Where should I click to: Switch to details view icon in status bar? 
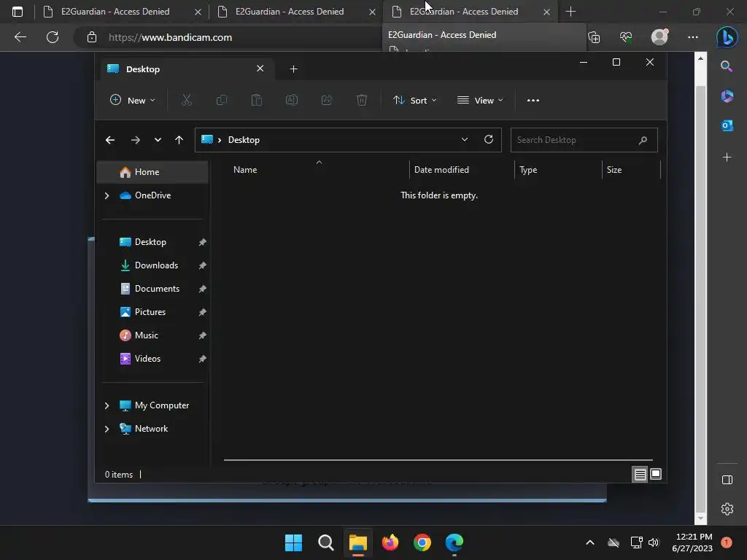click(x=640, y=474)
